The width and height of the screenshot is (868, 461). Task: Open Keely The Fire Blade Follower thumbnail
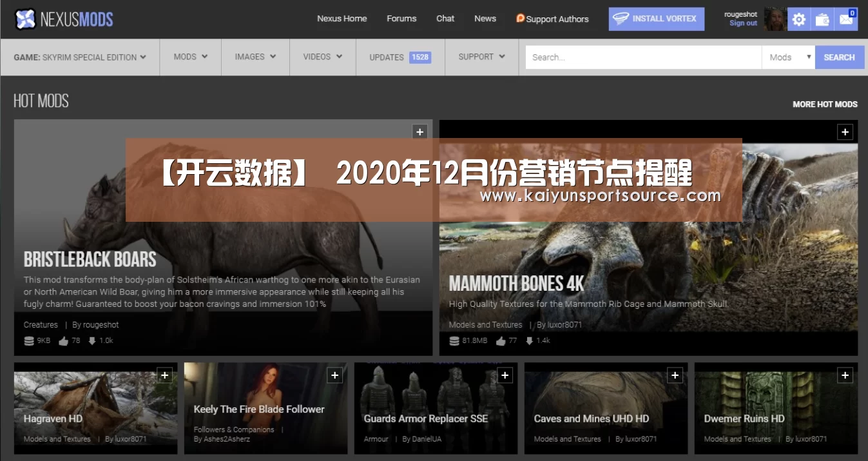pyautogui.click(x=265, y=408)
